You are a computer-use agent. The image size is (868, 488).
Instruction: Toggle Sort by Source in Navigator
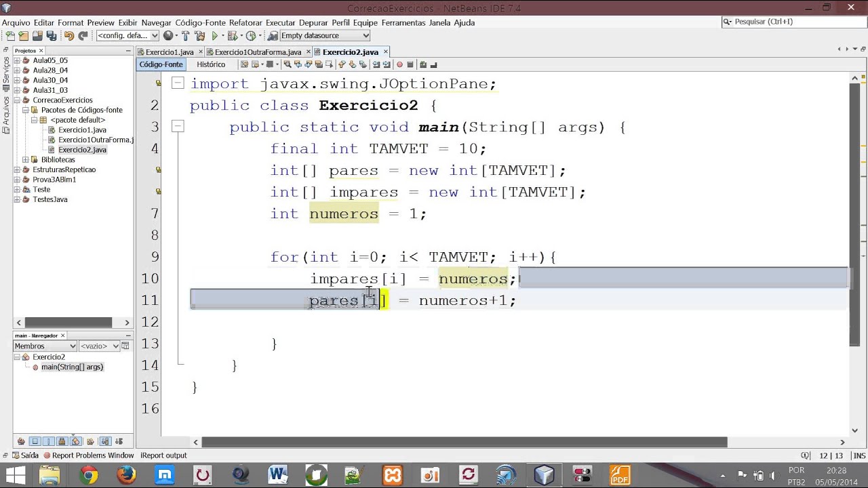[119, 441]
